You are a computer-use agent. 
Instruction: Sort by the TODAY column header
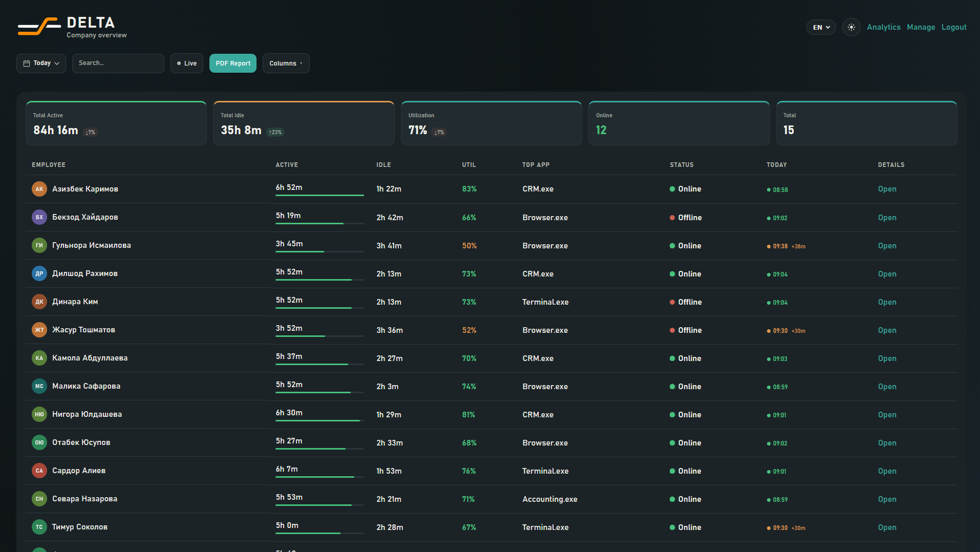coord(776,165)
